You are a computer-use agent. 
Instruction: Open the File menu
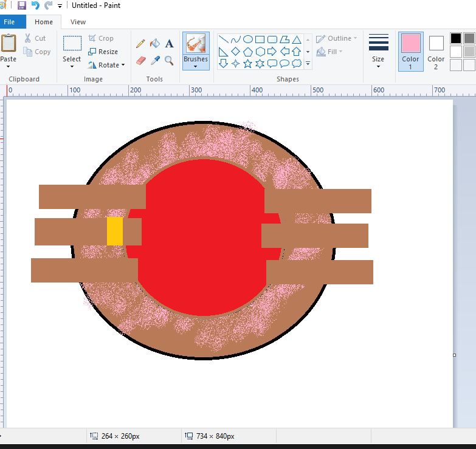click(10, 22)
